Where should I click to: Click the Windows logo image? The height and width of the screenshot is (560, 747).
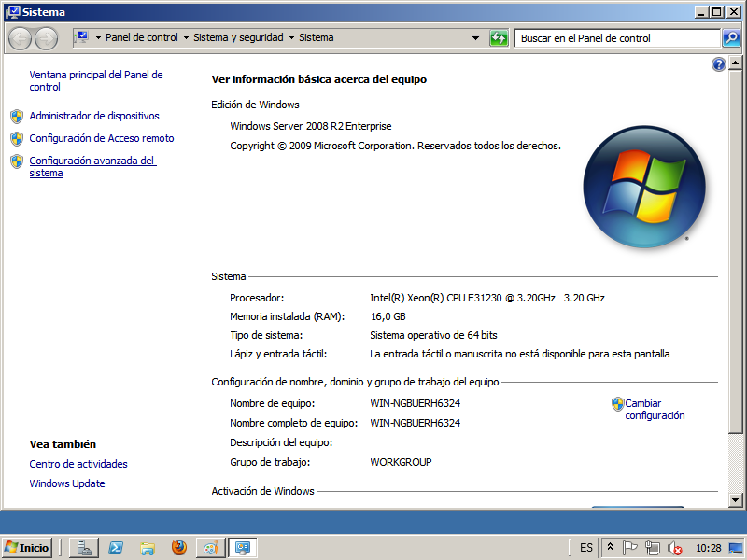point(644,187)
